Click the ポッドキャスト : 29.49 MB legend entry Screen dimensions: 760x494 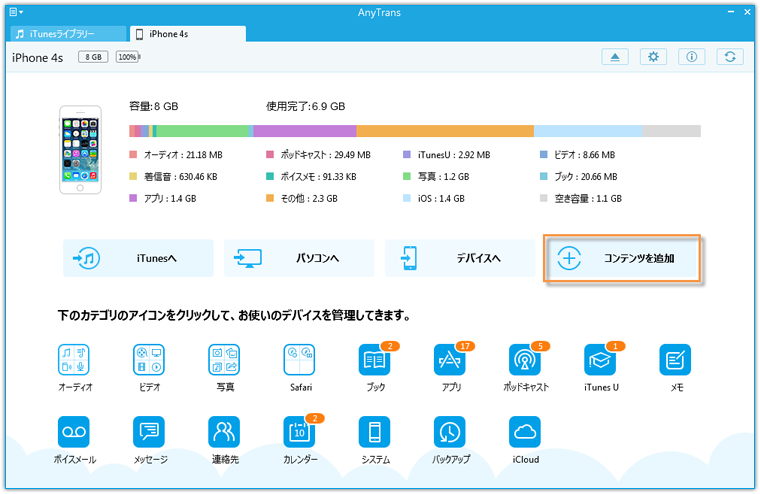(x=318, y=155)
